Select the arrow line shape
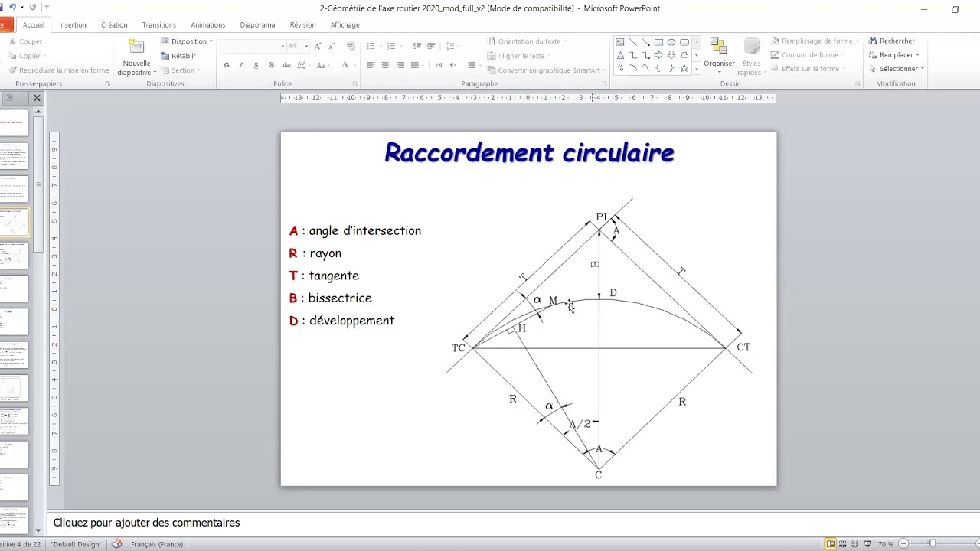 646,42
